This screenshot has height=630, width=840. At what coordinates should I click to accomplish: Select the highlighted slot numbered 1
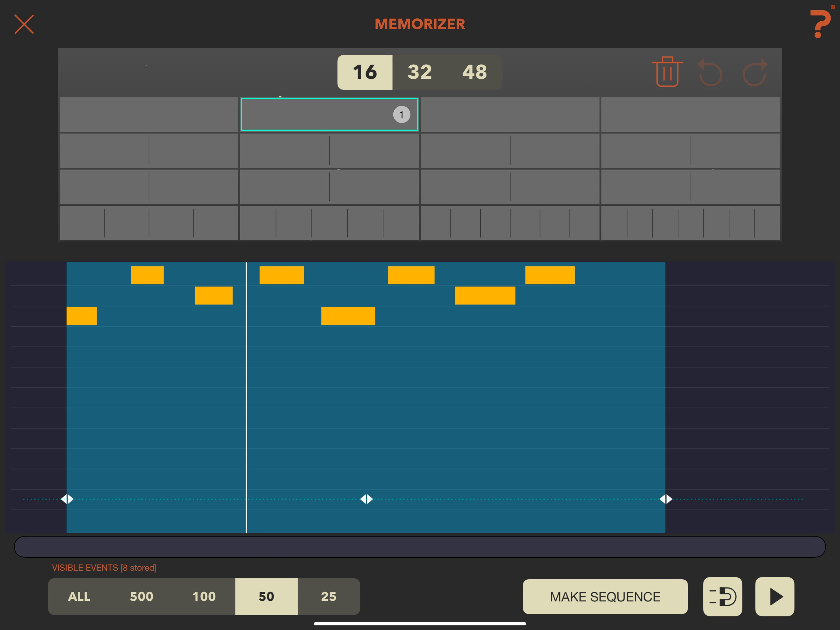(x=329, y=114)
